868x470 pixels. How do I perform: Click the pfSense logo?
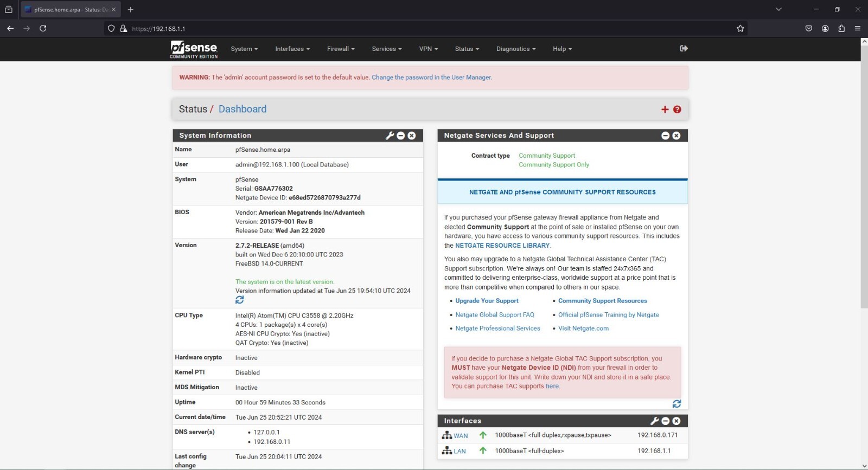pos(194,49)
